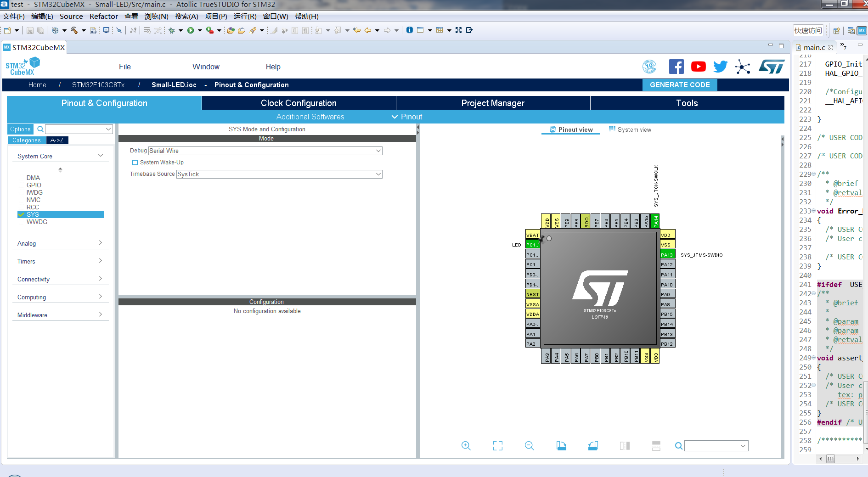Select DMA in System Core list
The image size is (868, 477).
pyautogui.click(x=33, y=178)
